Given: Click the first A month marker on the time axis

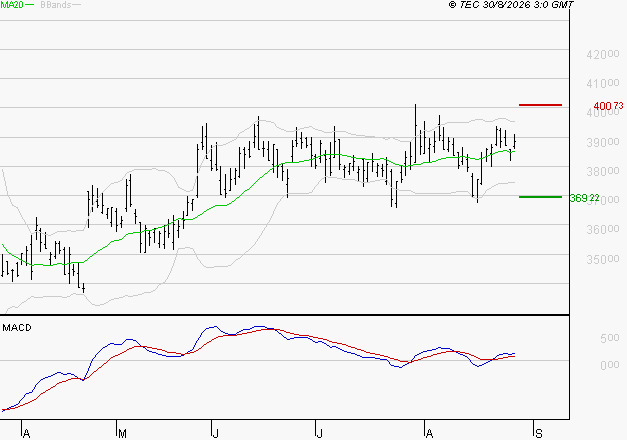Looking at the screenshot, I should (26, 433).
